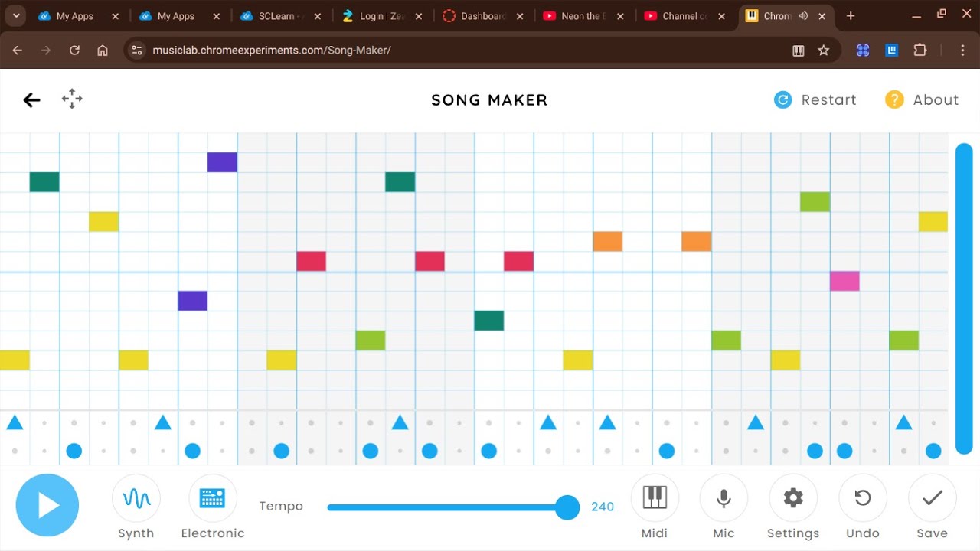Switch to the SCLearn tab
980x551 pixels.
(x=281, y=16)
